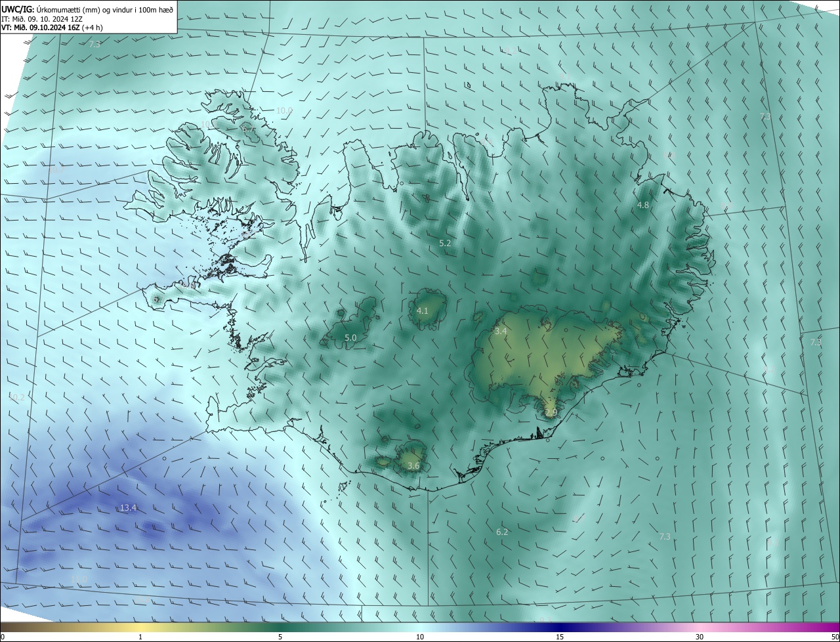Click the 2.9 value near the south-east coast
The height and width of the screenshot is (642, 840).
pos(551,412)
